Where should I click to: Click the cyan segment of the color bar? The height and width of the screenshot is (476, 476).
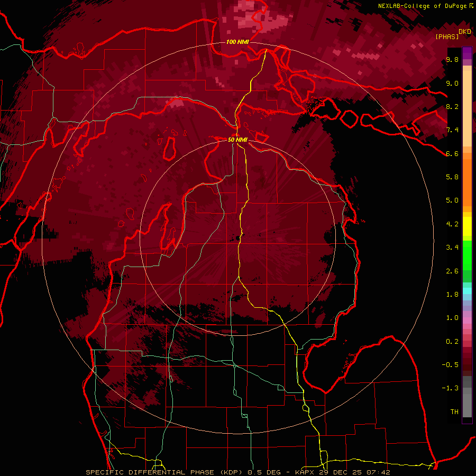point(467,291)
